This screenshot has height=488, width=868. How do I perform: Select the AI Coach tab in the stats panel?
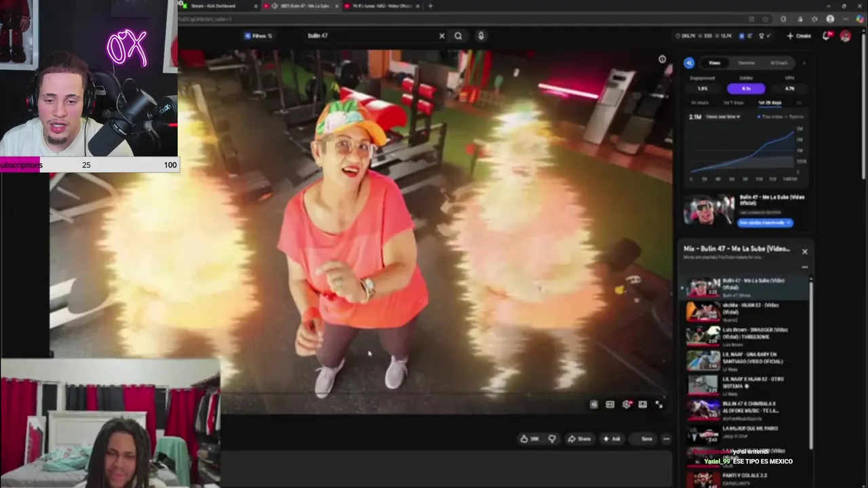[778, 63]
